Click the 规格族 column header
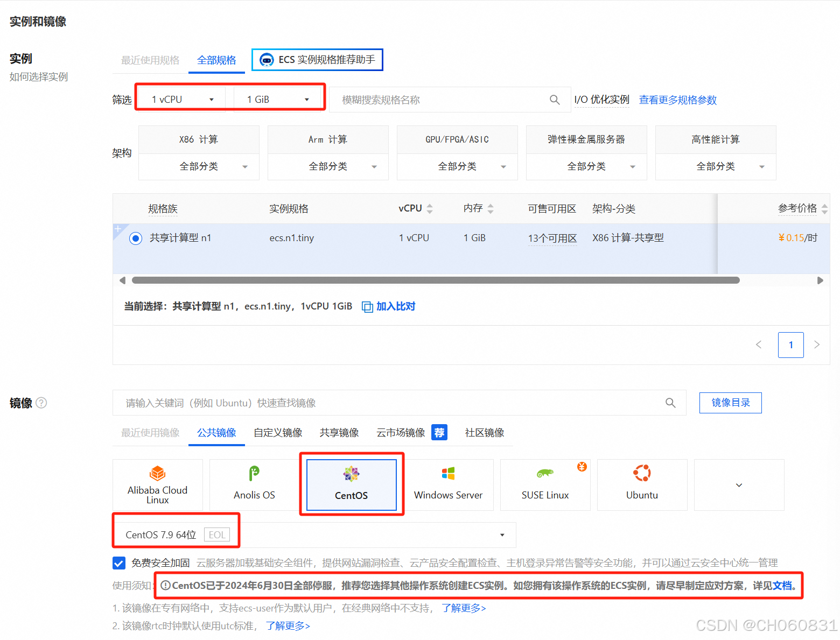 pos(163,209)
